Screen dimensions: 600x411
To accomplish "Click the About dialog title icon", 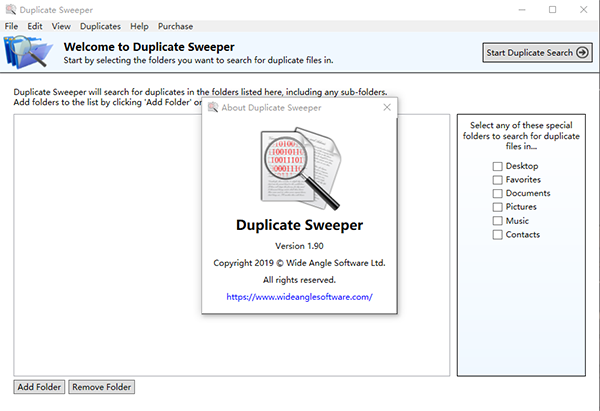I will click(x=213, y=108).
